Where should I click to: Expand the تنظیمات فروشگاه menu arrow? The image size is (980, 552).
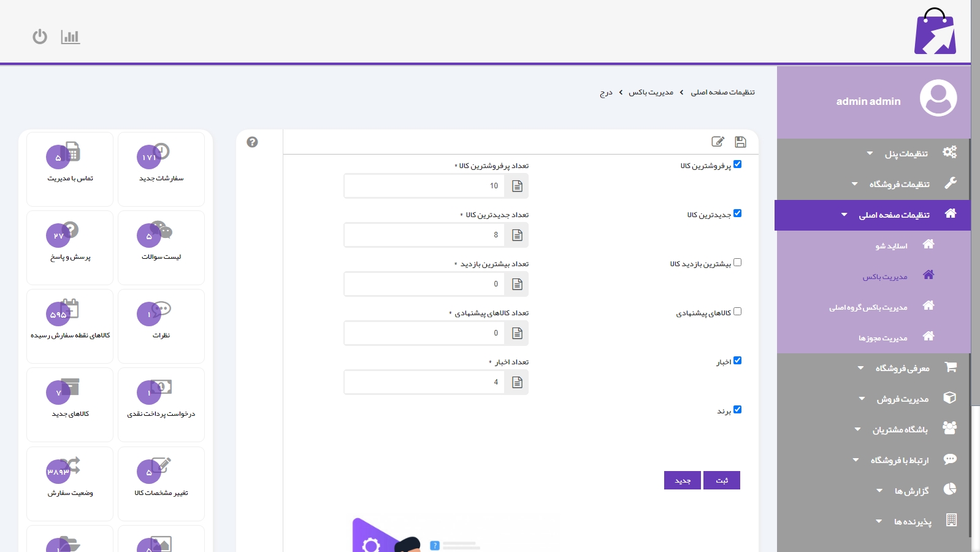coord(855,184)
